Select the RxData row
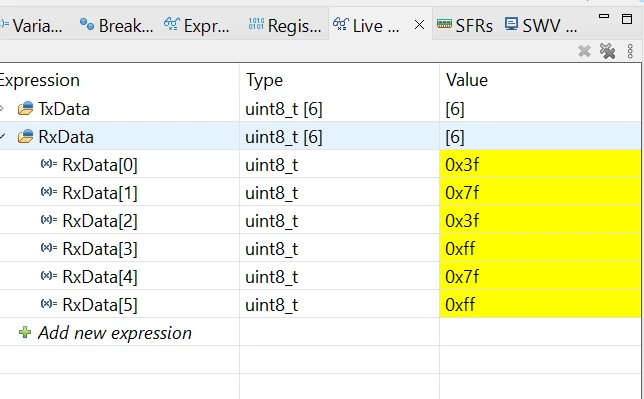This screenshot has width=644, height=399. [x=320, y=137]
